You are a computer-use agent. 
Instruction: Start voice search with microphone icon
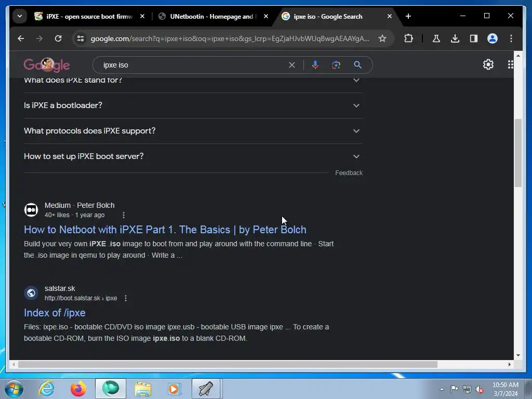[x=315, y=65]
